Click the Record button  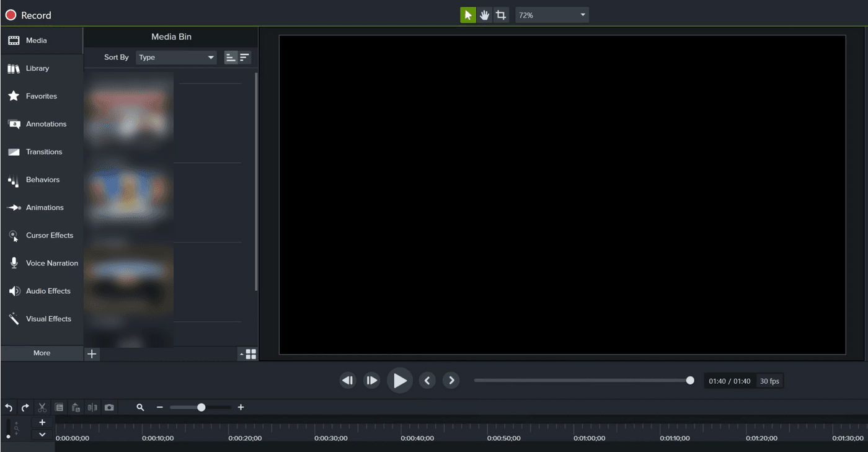pos(28,15)
